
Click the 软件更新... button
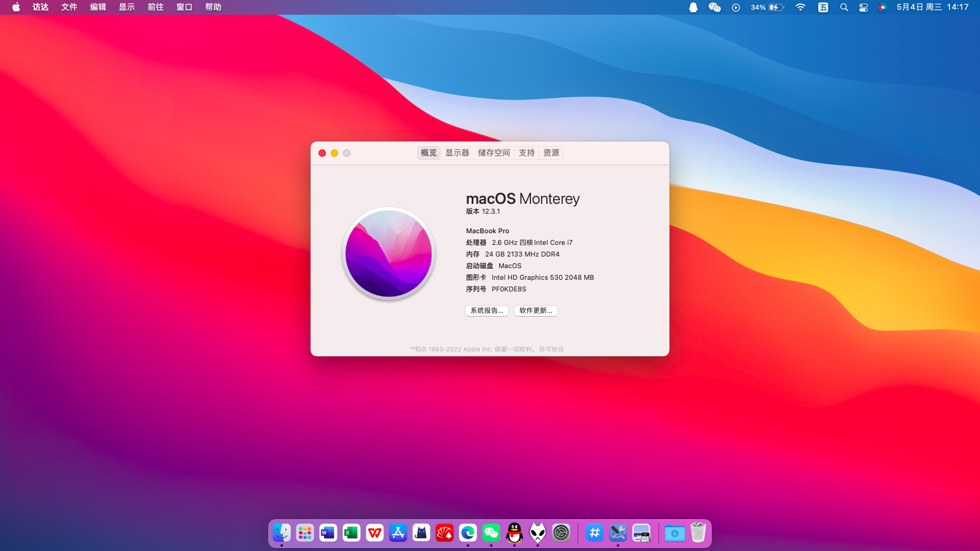[536, 311]
